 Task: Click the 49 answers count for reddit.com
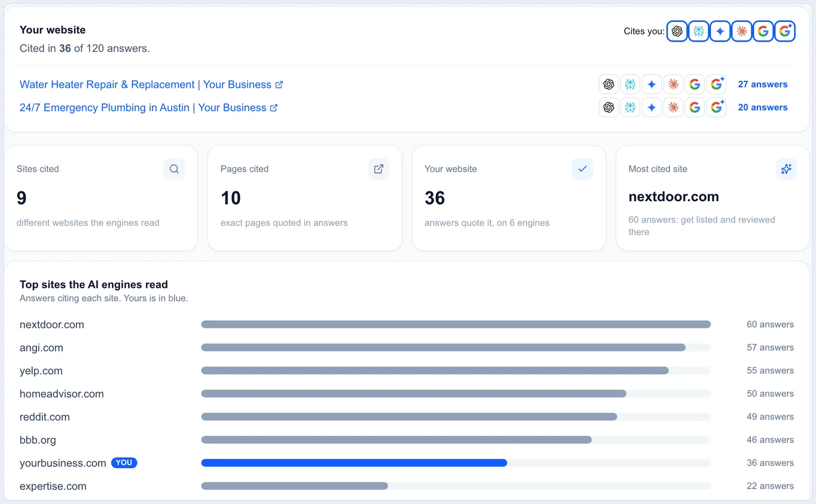[x=770, y=417]
